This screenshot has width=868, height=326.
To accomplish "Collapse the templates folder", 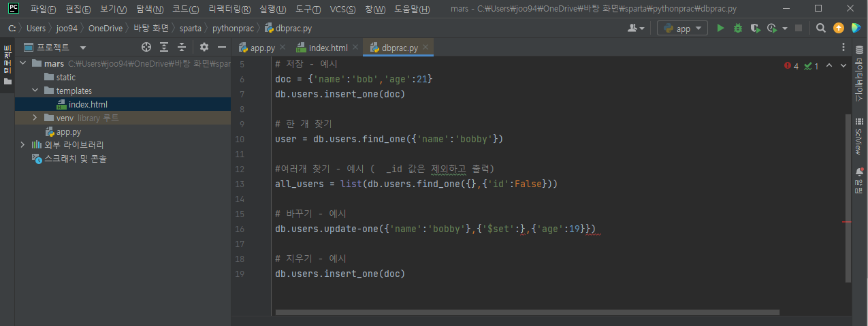I will click(x=35, y=91).
